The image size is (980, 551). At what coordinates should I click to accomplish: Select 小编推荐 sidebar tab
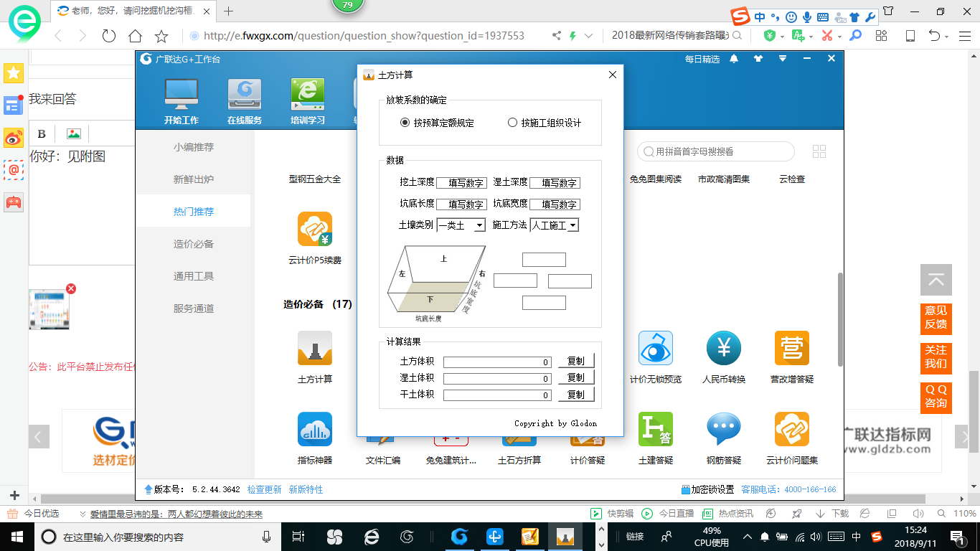tap(194, 147)
